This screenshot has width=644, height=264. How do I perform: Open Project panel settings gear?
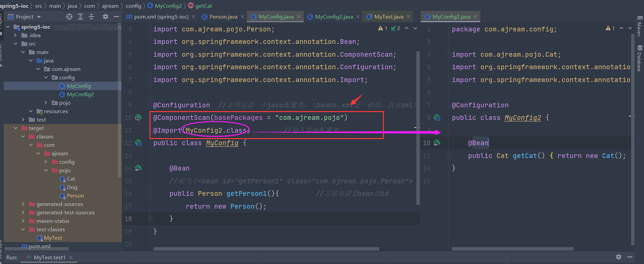coord(106,17)
